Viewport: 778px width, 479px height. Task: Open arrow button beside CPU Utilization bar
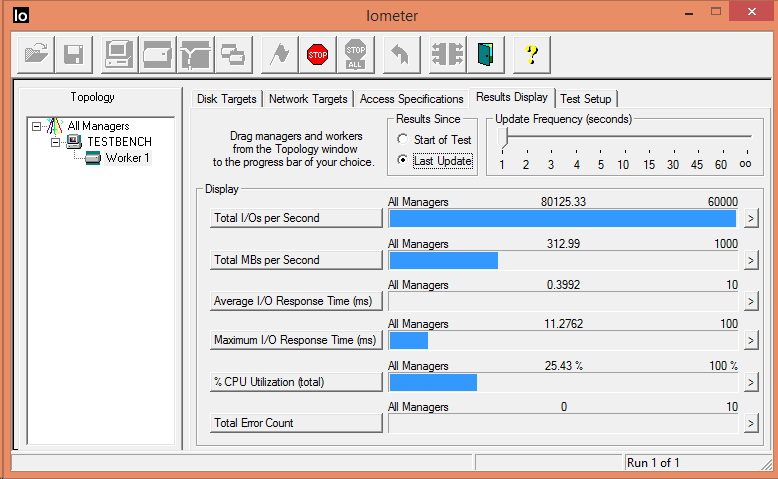[x=751, y=382]
